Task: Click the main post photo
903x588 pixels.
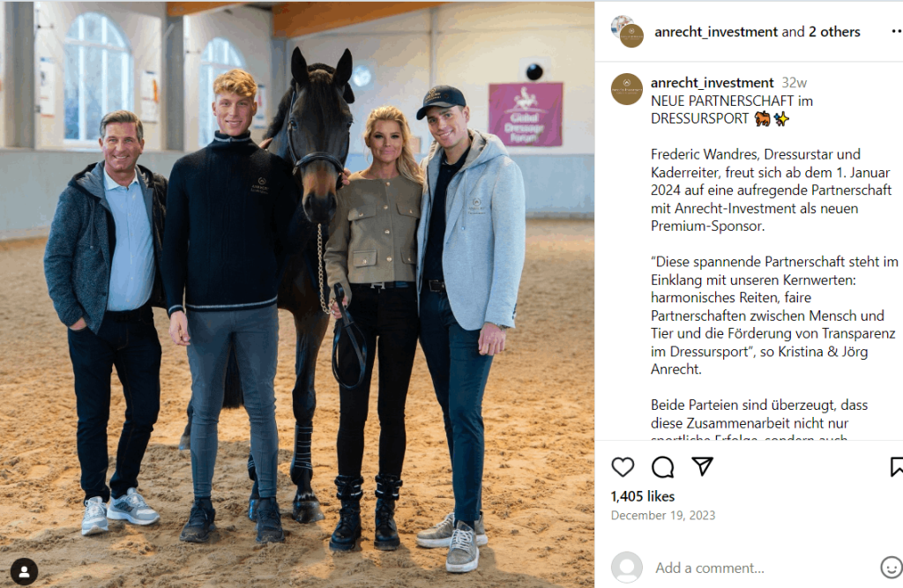Action: 297,294
